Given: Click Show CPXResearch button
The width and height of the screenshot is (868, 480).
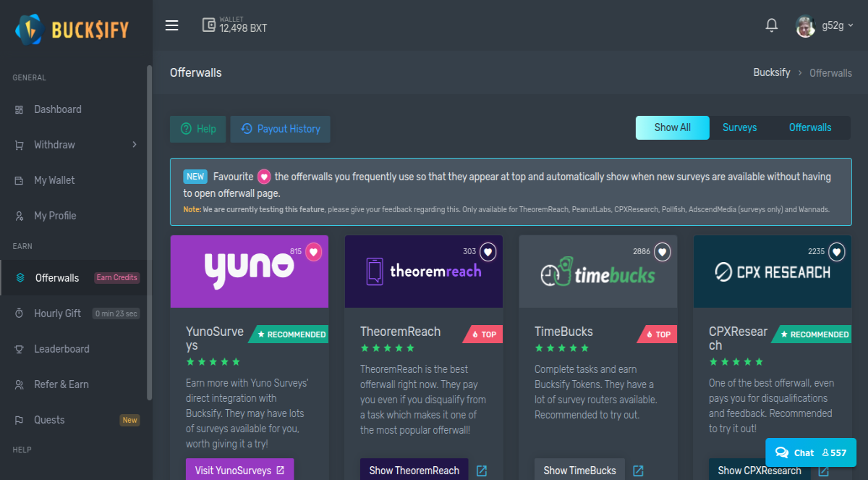Looking at the screenshot, I should click(759, 469).
